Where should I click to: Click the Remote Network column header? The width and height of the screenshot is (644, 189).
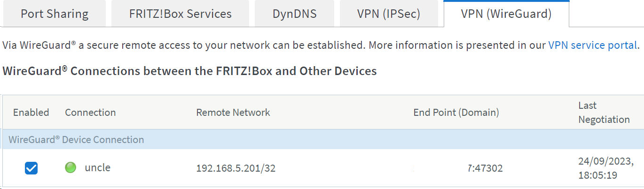click(233, 113)
